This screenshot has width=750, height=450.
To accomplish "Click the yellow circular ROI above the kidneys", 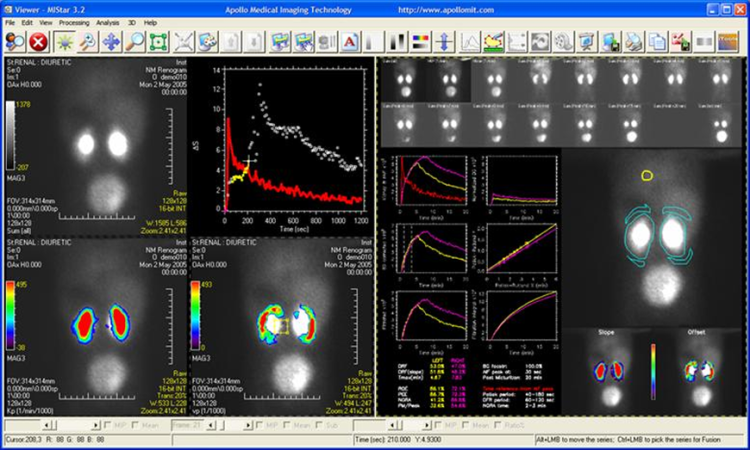I will (648, 176).
